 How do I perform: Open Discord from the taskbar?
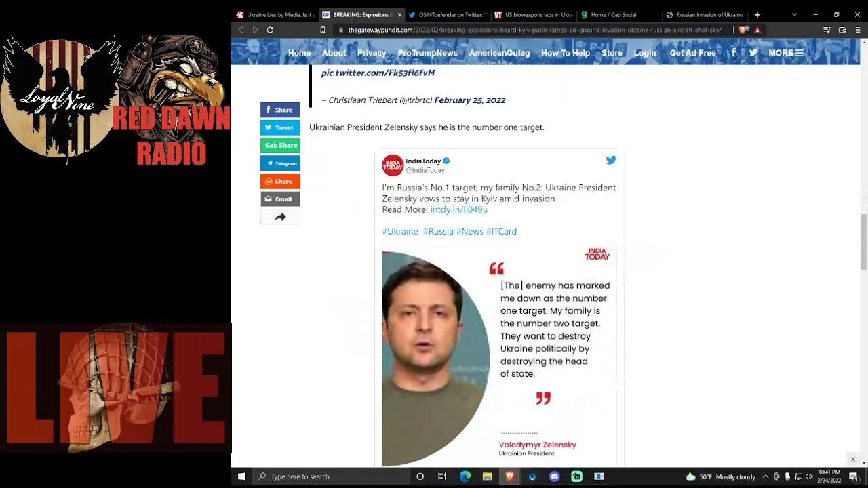click(554, 476)
